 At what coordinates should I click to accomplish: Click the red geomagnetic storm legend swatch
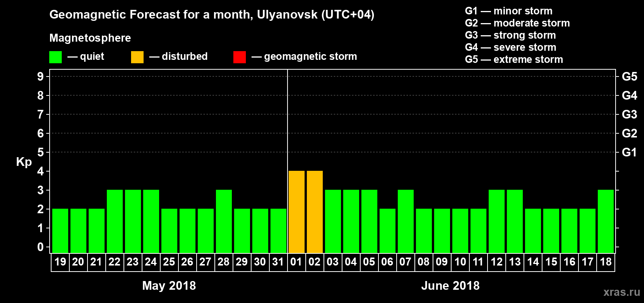[x=239, y=57]
